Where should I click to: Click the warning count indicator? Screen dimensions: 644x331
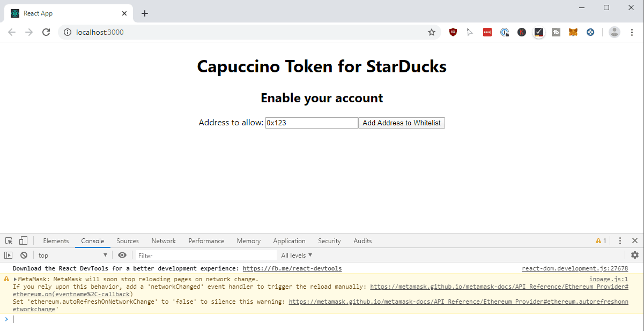pyautogui.click(x=601, y=241)
